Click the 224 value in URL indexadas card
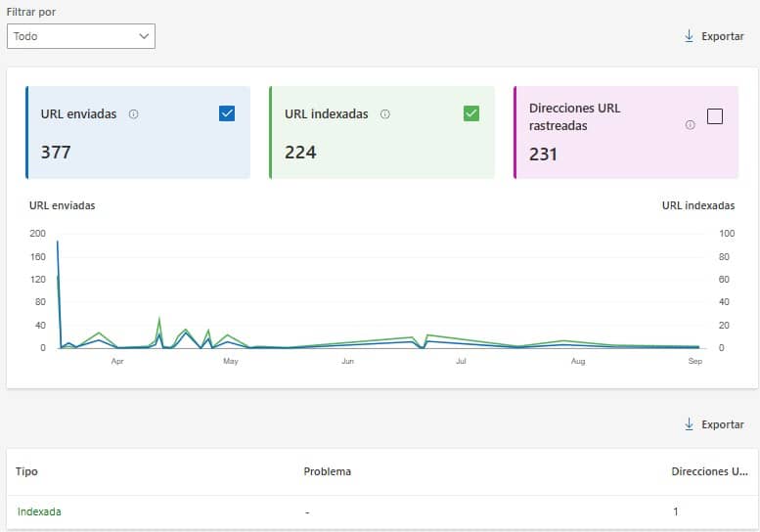The image size is (760, 532). point(300,153)
